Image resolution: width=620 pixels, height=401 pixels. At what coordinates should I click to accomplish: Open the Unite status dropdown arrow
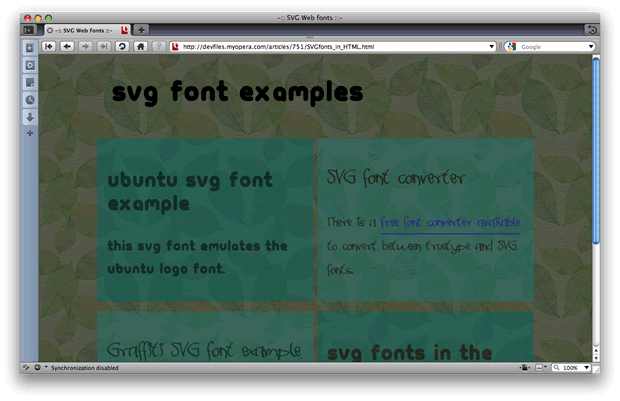pyautogui.click(x=46, y=367)
